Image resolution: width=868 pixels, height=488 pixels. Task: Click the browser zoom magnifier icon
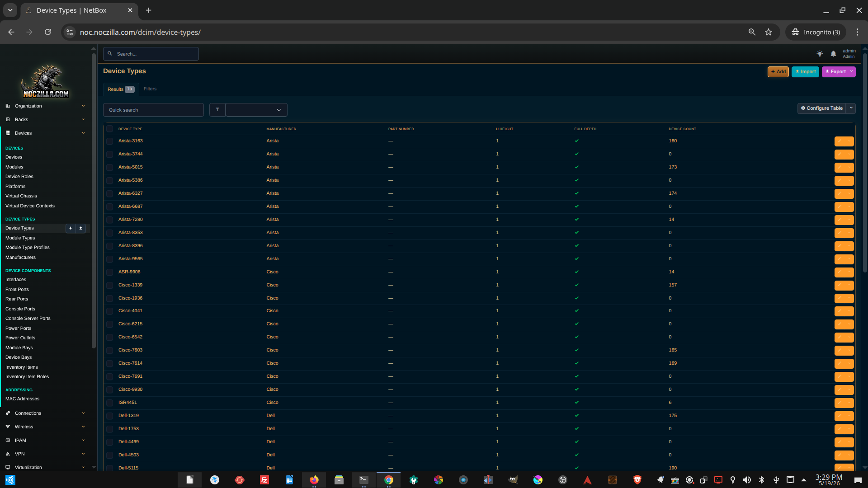pos(752,32)
